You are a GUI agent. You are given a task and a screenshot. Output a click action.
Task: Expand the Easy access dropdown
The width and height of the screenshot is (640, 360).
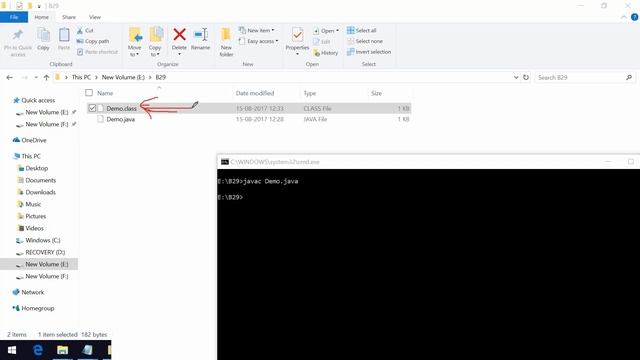click(x=259, y=41)
